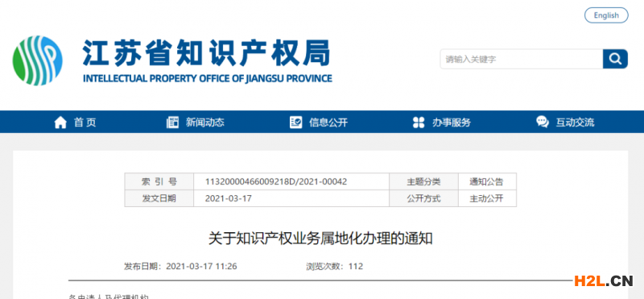The image size is (644, 299).
Task: Click the index number 11320000466009218D/2021-00042
Action: coord(276,181)
